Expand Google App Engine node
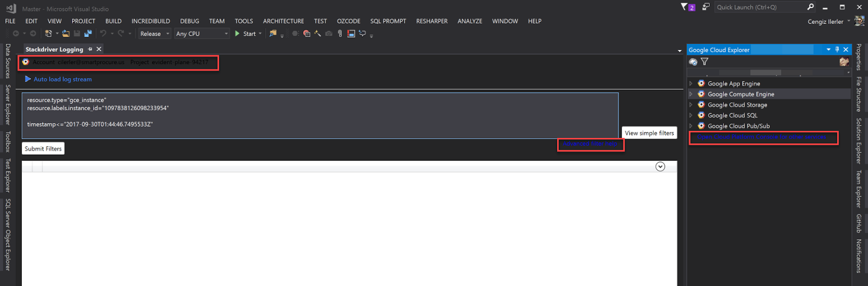868x286 pixels. (691, 84)
